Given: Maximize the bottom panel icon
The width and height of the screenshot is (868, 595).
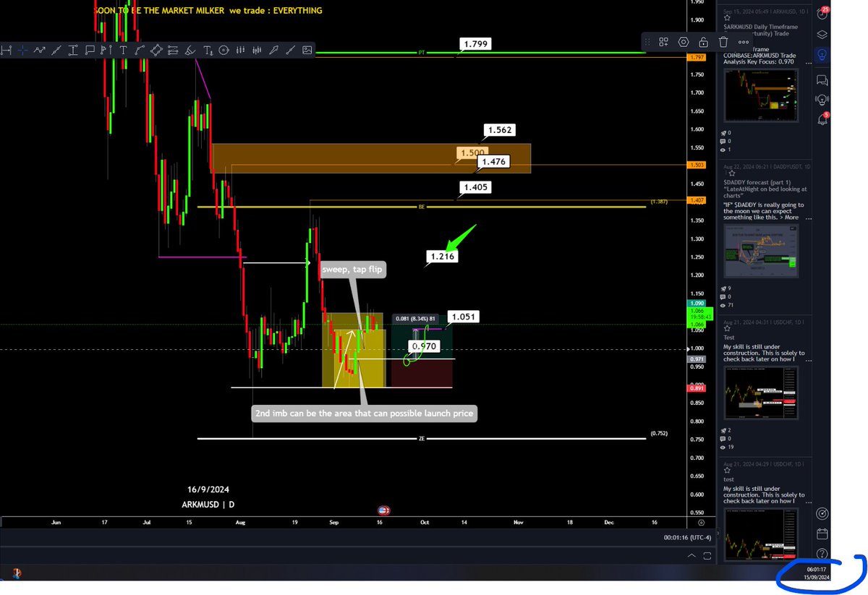Looking at the screenshot, I should tap(707, 555).
